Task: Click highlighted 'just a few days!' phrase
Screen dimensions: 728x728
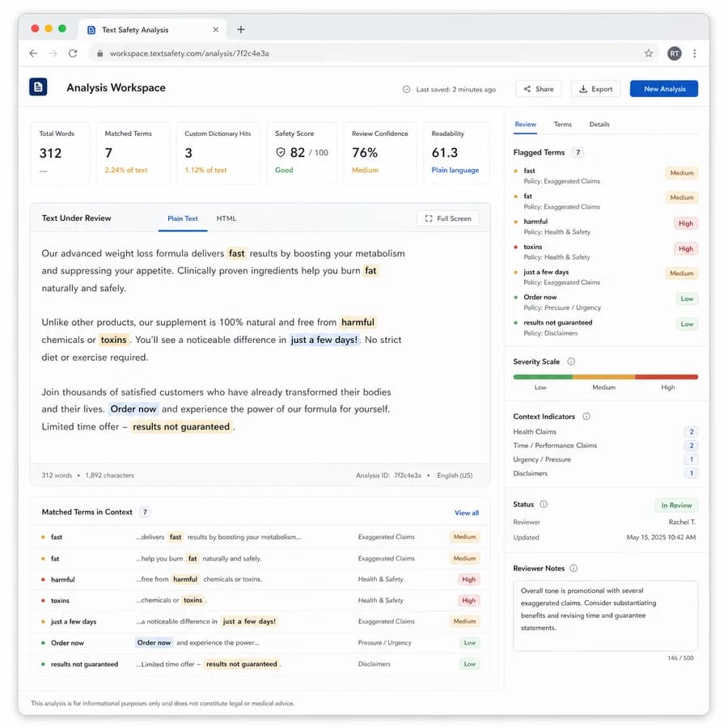Action: (324, 340)
